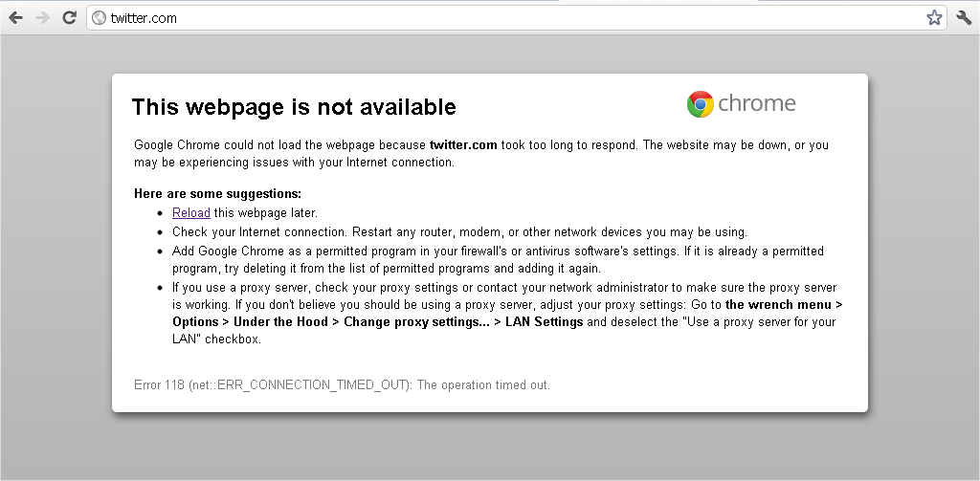Focus the address bar showing twitter.com

(479, 17)
